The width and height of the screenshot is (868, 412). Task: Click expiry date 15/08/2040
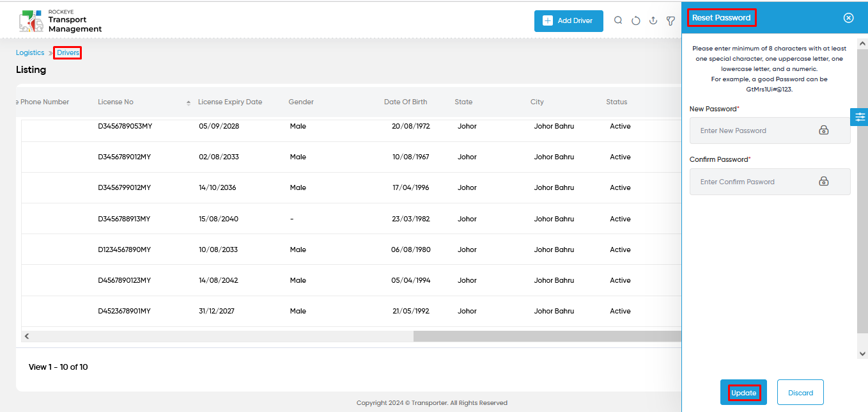click(219, 219)
